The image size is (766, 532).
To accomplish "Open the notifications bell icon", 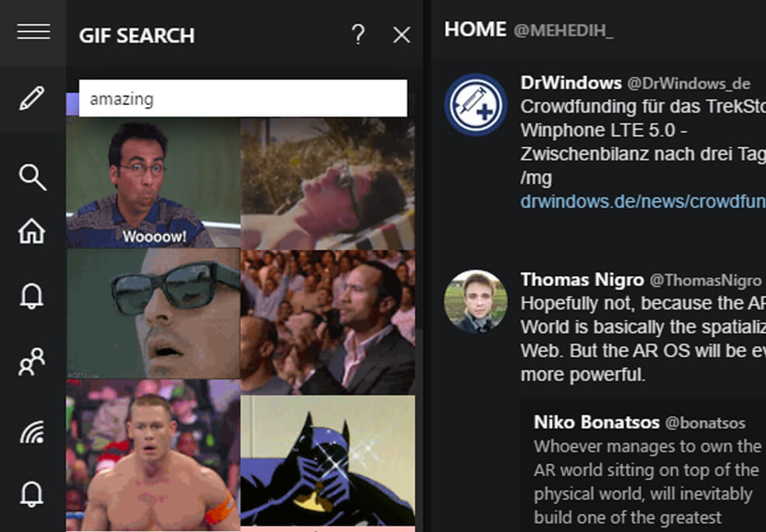I will 32,296.
